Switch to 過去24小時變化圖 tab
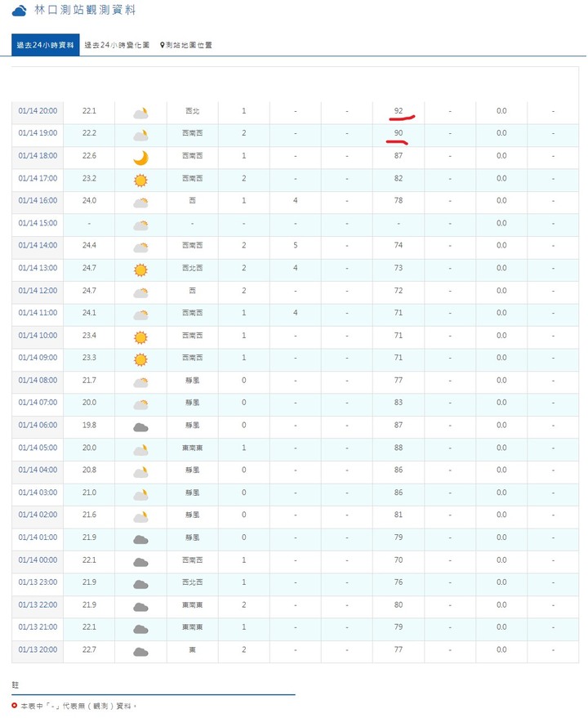 point(117,45)
